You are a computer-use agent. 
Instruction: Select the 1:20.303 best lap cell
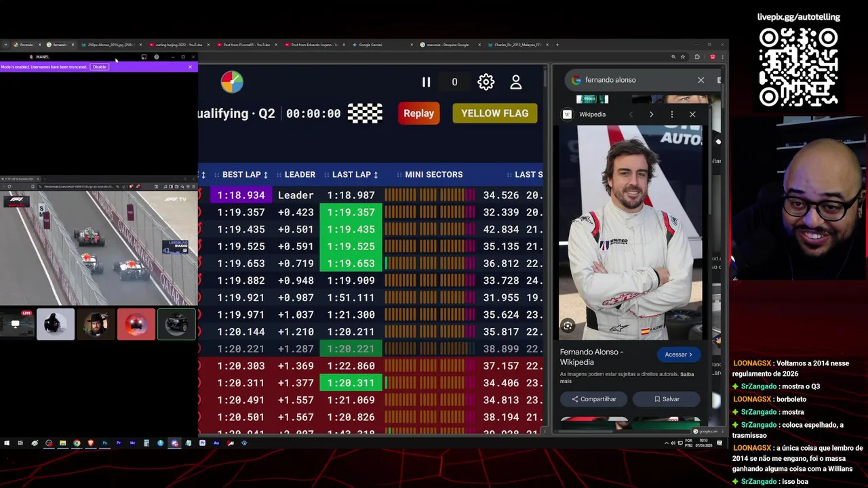241,366
